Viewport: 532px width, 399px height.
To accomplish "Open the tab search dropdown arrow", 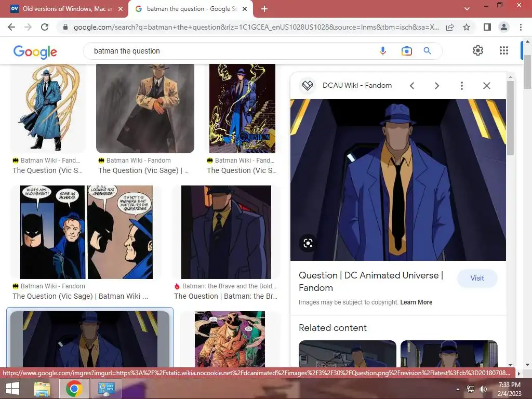I will 467,9.
